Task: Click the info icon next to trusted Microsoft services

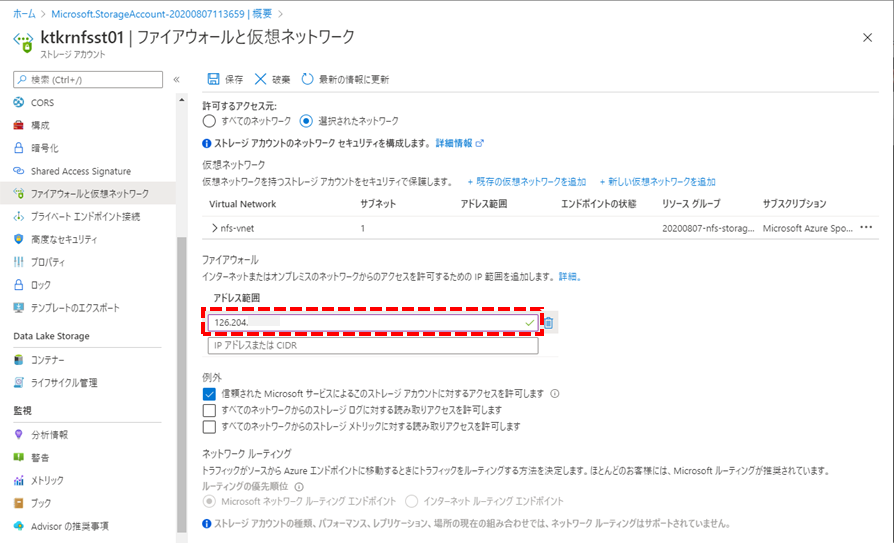Action: point(555,394)
